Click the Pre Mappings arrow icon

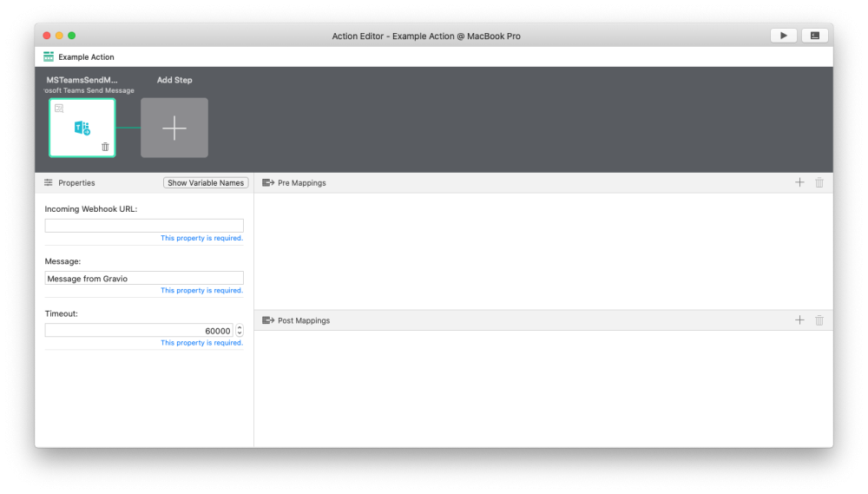tap(268, 183)
